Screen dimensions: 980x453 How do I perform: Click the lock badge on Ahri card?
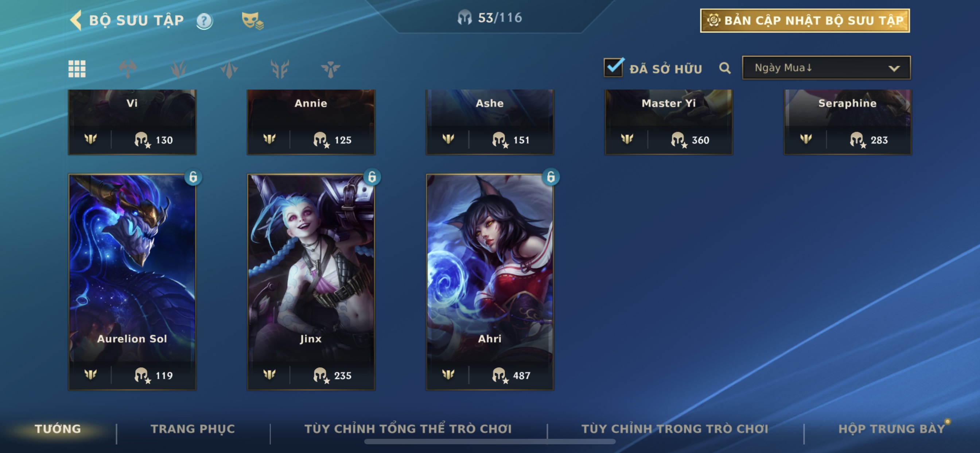pyautogui.click(x=551, y=177)
